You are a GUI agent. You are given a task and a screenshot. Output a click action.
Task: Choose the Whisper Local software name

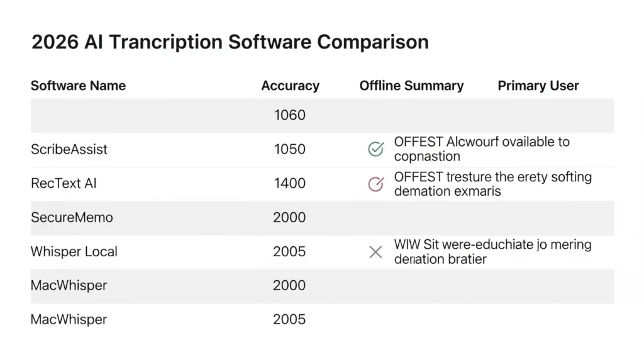click(x=74, y=252)
